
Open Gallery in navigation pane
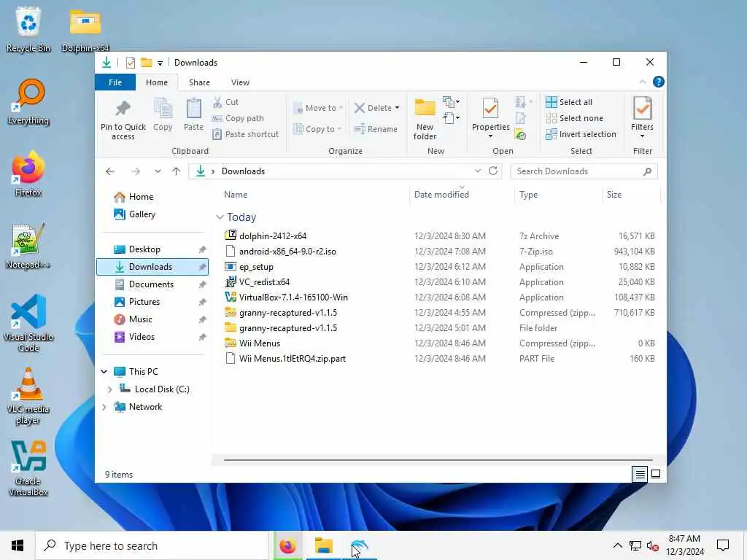click(142, 214)
